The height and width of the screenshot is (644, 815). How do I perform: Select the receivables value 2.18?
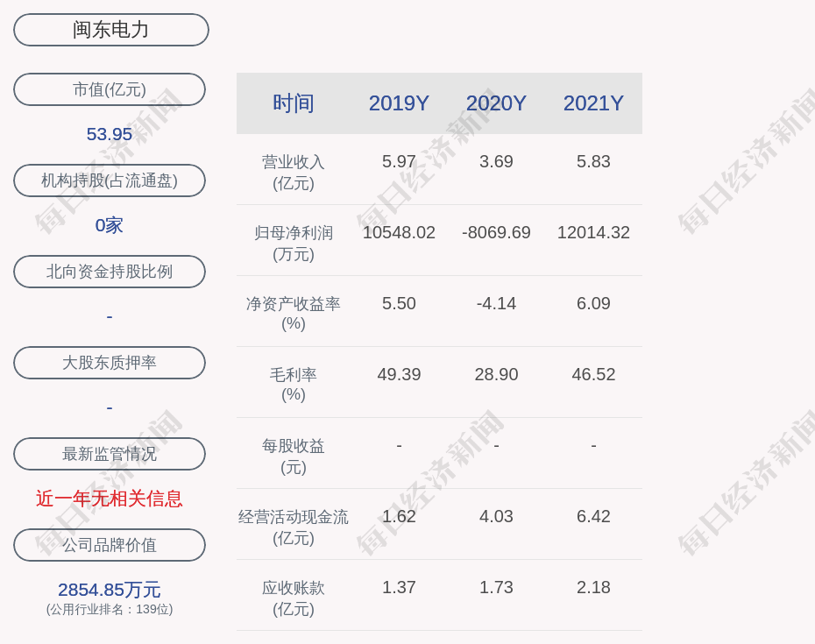593,587
